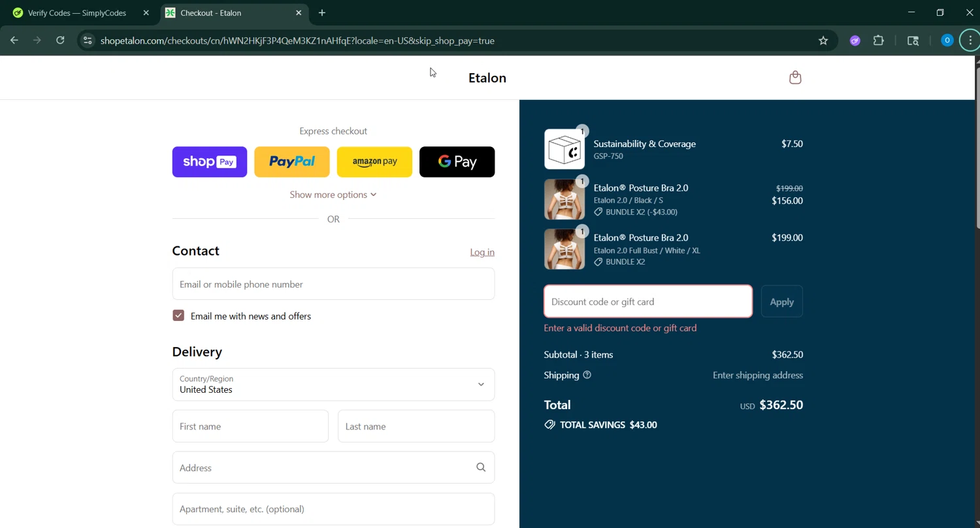The height and width of the screenshot is (528, 980).
Task: Pay with Shop Pay button
Action: tap(210, 161)
